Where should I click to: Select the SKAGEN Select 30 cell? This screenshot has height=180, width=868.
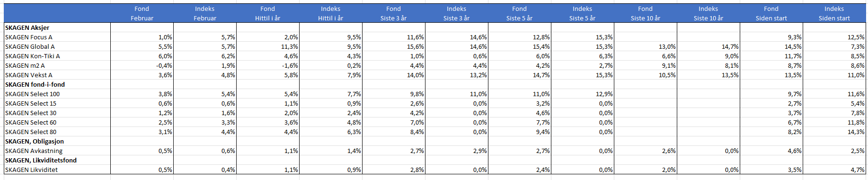click(x=57, y=113)
